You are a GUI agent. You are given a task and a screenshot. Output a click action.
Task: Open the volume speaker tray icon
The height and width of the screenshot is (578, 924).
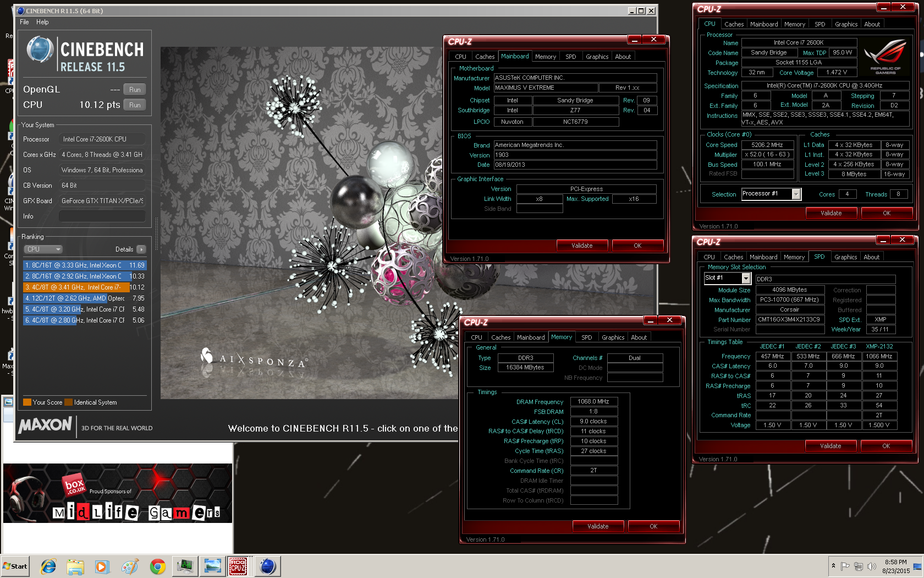pos(871,566)
